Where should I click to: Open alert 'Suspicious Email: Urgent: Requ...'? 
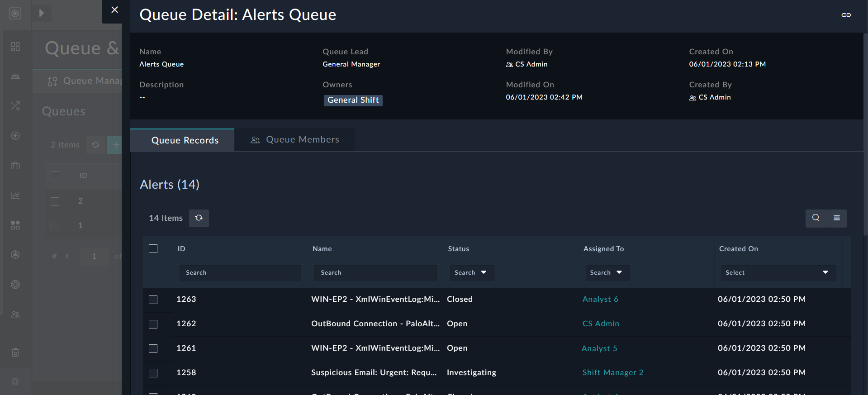374,372
